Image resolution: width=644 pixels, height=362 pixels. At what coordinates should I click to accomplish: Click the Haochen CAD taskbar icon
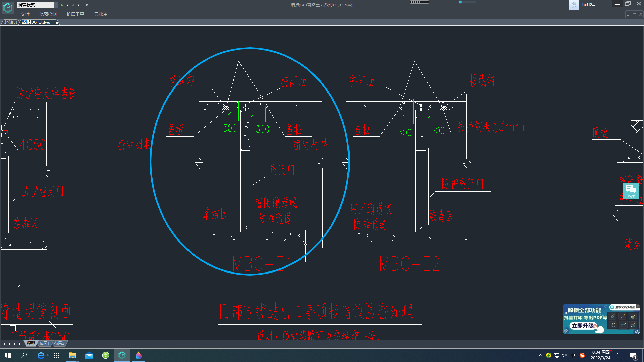tap(122, 355)
